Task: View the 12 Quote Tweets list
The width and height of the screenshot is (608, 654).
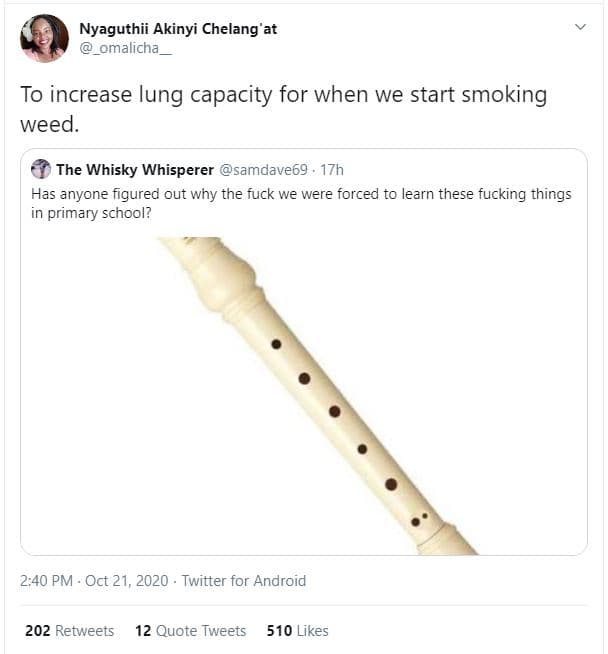Action: point(190,631)
